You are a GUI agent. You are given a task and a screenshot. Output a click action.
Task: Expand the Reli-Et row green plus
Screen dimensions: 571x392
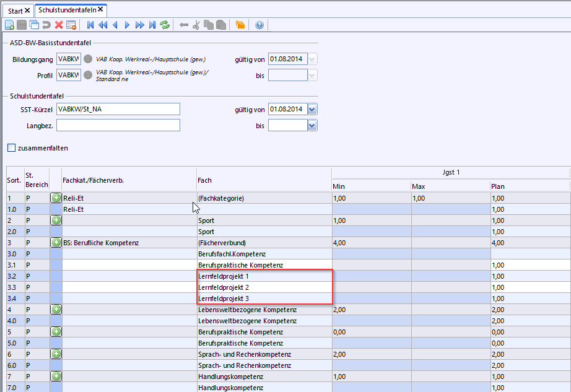(56, 198)
